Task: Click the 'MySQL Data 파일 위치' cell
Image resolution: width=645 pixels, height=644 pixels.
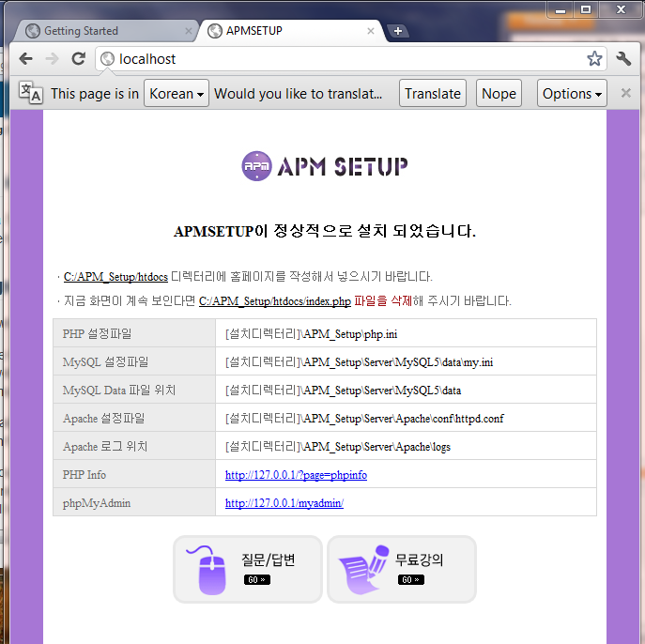Action: pos(134,390)
